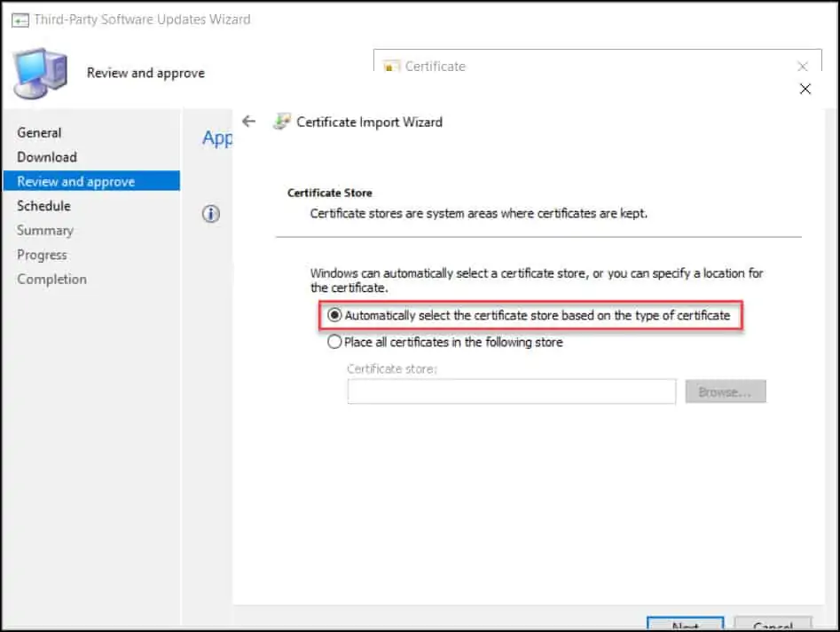The height and width of the screenshot is (632, 840).
Task: Click the Third-Party Software Updates Wizard title icon
Action: pyautogui.click(x=20, y=20)
